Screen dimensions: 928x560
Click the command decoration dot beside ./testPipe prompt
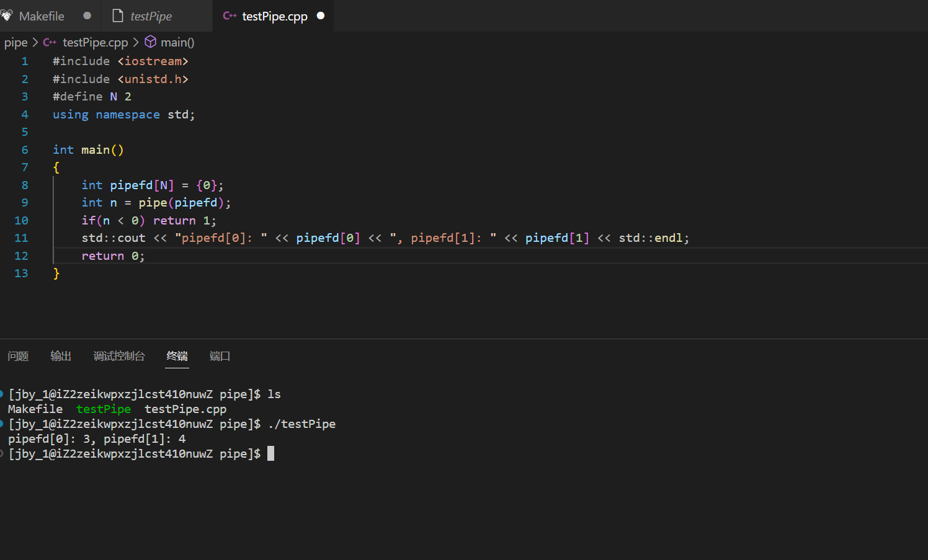pos(1,424)
